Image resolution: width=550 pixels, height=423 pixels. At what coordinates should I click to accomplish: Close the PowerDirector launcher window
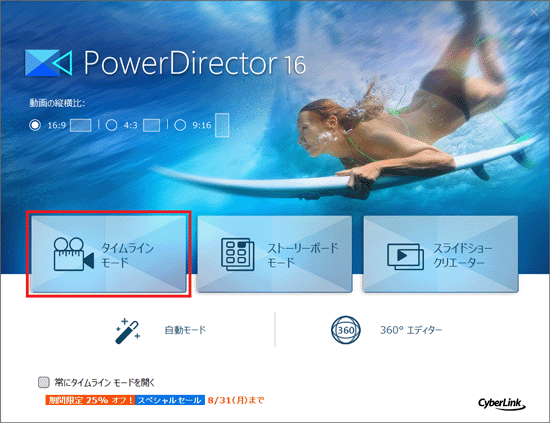pyautogui.click(x=534, y=13)
